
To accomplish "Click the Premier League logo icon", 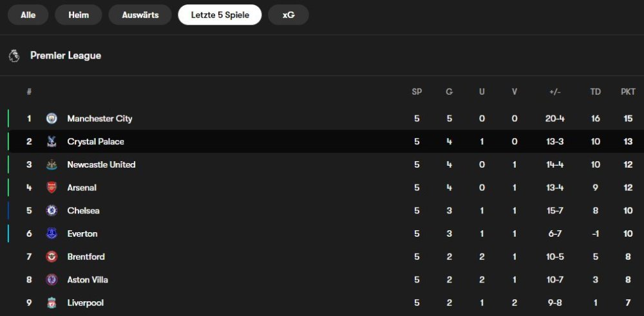I will [14, 55].
